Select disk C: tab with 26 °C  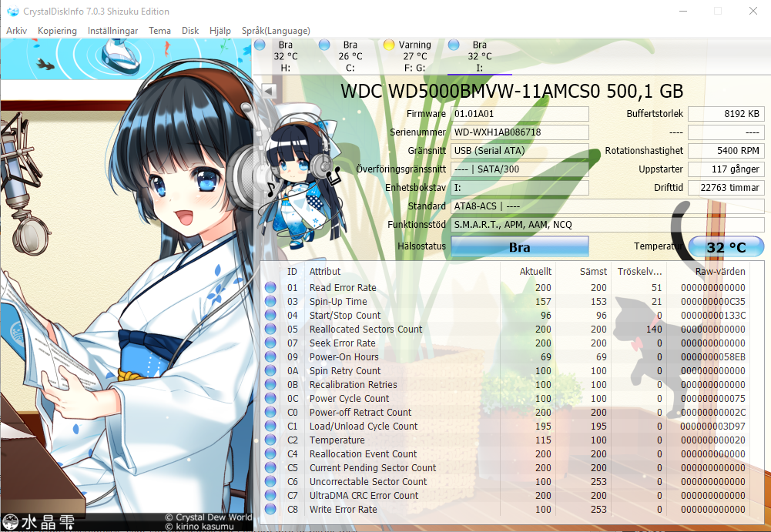(x=350, y=56)
